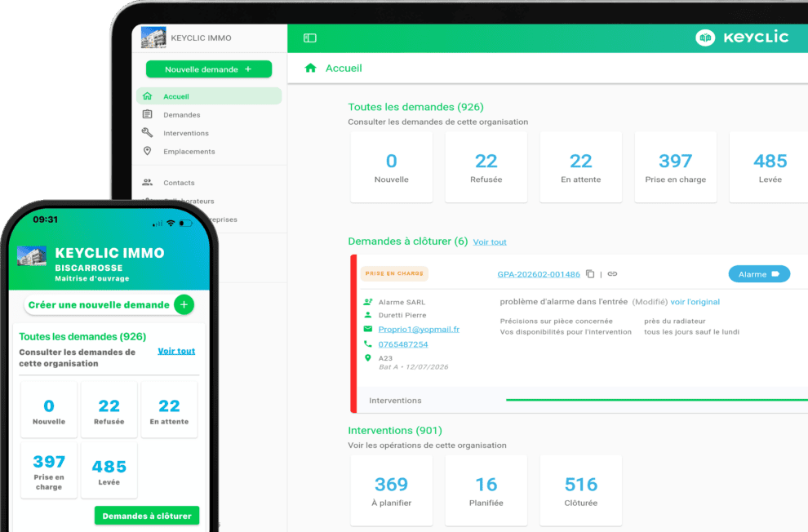Click the 0765487254 phone number link

pos(403,344)
